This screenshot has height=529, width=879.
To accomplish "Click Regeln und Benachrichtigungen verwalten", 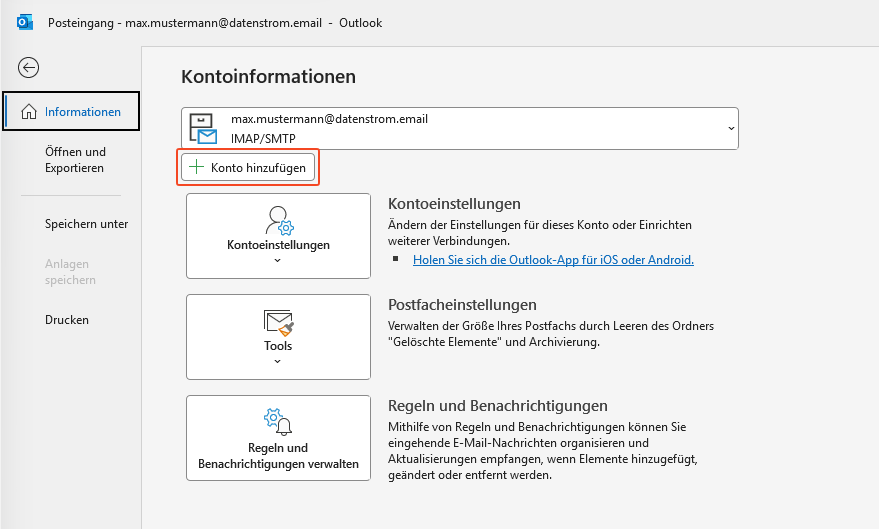I will coord(278,438).
